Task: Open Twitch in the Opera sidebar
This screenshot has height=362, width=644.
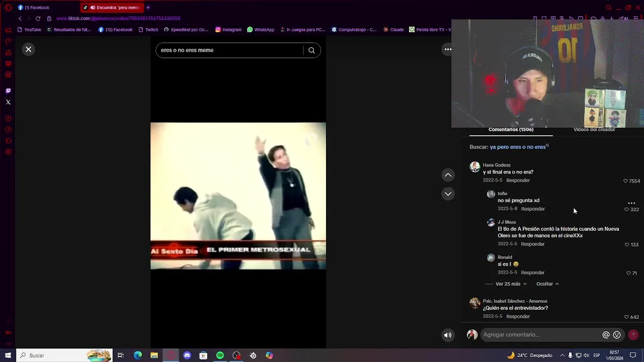Action: (x=8, y=91)
